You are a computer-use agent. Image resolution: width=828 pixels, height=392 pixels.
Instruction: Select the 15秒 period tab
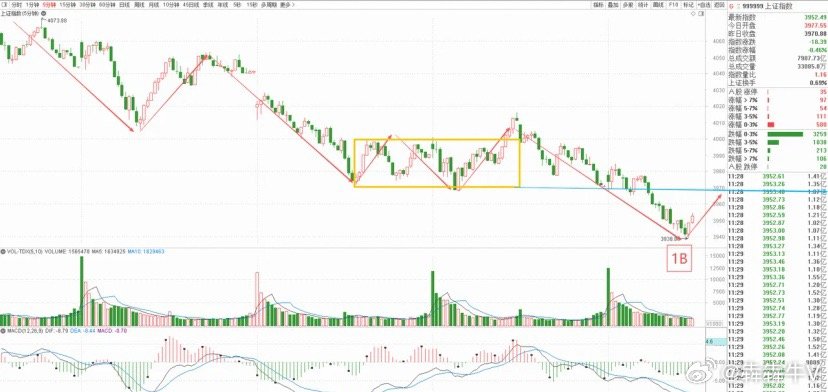click(x=252, y=5)
